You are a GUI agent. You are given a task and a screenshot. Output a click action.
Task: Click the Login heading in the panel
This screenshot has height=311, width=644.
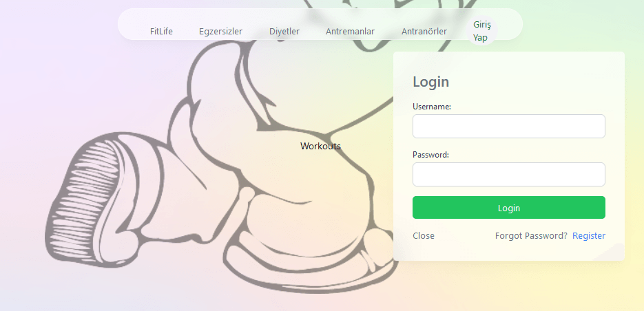tap(431, 82)
